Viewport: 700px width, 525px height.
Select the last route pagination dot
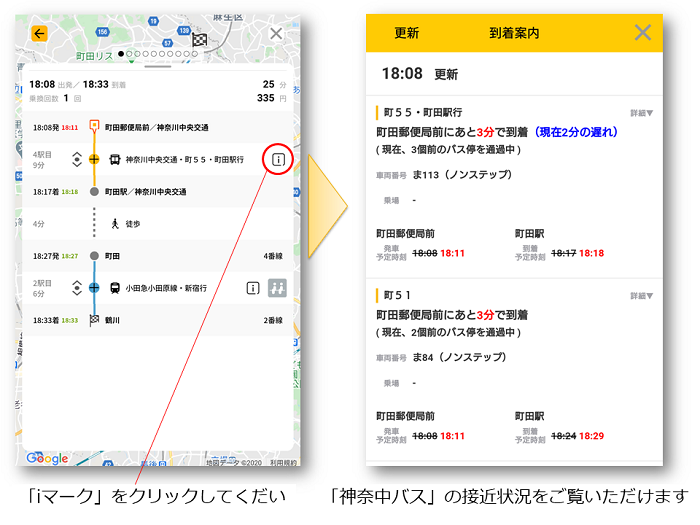(x=195, y=54)
